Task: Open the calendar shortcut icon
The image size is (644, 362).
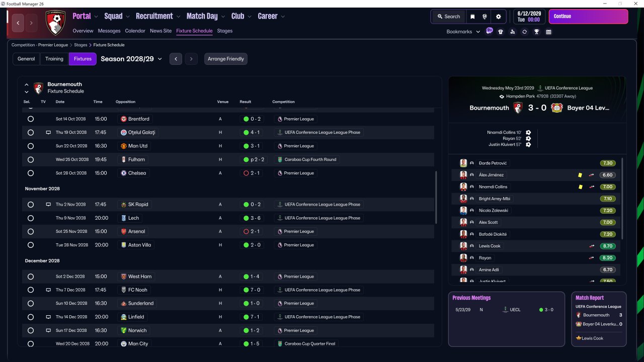Action: click(548, 32)
